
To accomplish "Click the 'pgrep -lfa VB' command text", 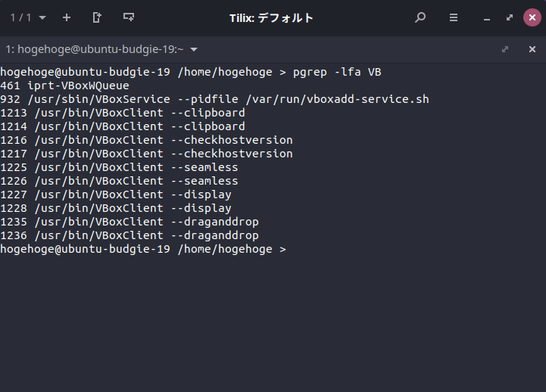I will pos(337,72).
